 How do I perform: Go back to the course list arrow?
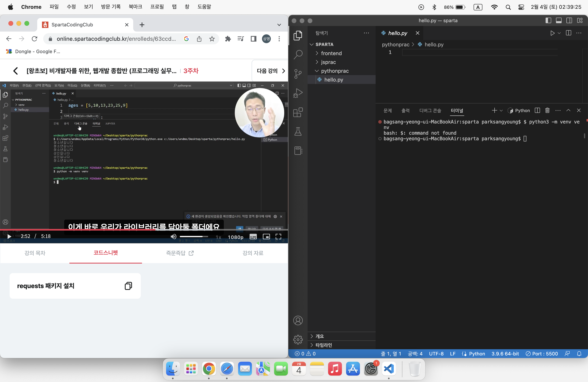pyautogui.click(x=16, y=71)
